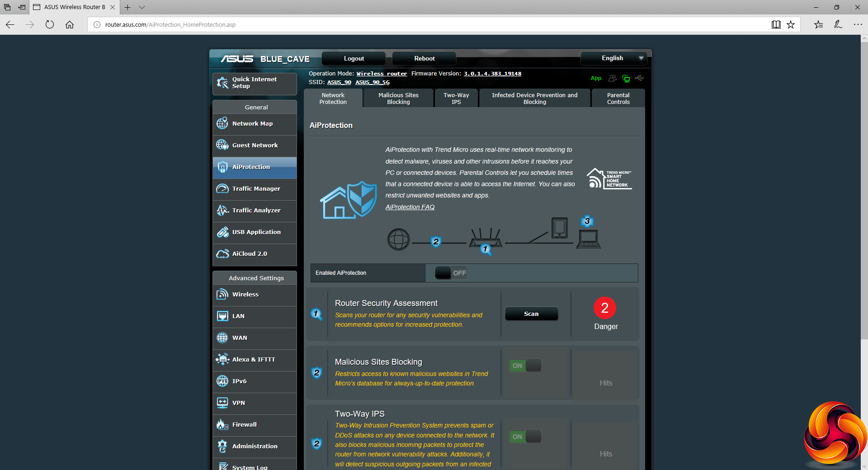Open Traffic Analyzer section

pyautogui.click(x=255, y=211)
